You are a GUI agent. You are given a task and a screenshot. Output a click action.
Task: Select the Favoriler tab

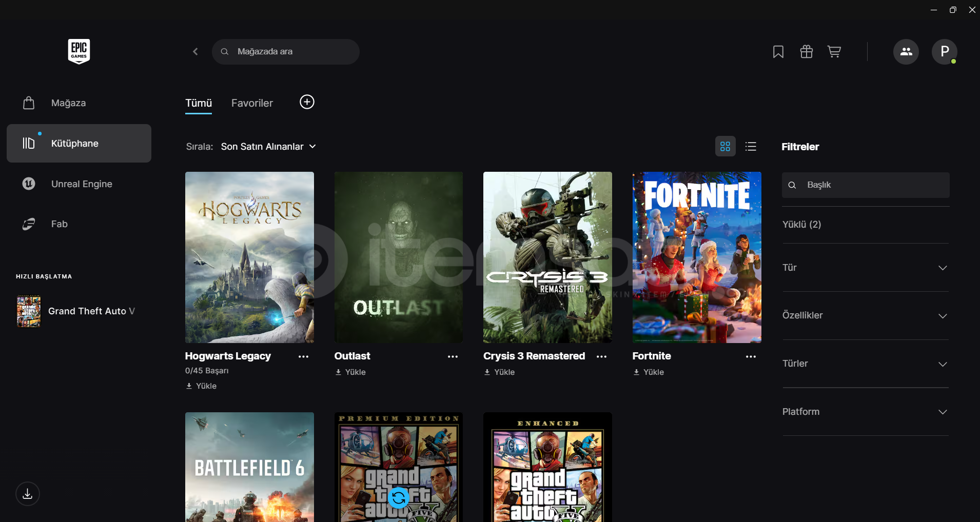click(252, 103)
